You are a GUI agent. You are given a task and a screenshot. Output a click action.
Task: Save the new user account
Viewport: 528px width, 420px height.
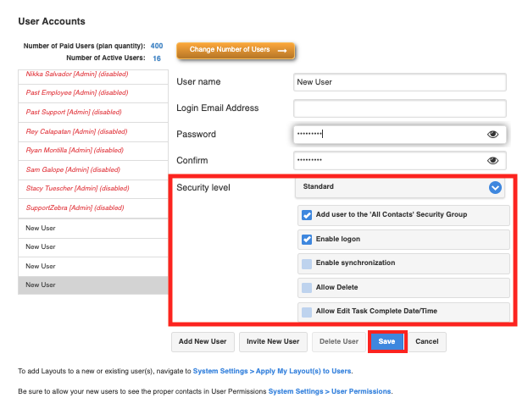coord(387,341)
